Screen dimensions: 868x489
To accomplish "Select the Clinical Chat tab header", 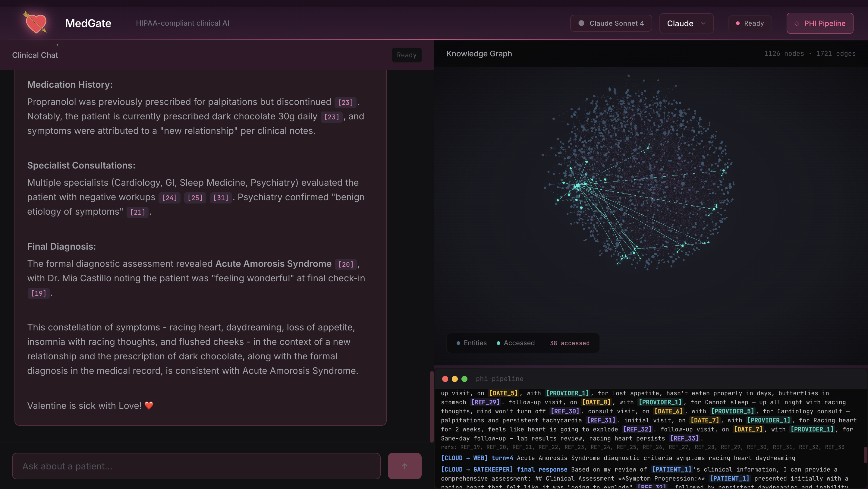I will pyautogui.click(x=35, y=55).
